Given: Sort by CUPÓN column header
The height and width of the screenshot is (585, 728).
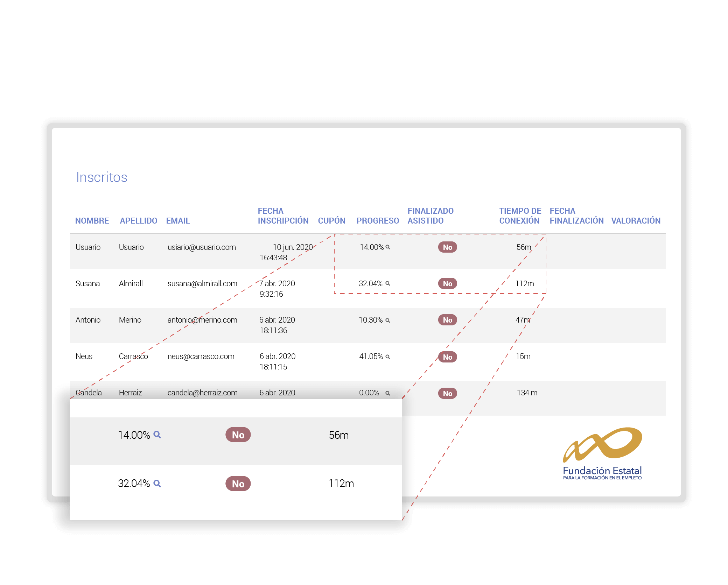Looking at the screenshot, I should [331, 221].
